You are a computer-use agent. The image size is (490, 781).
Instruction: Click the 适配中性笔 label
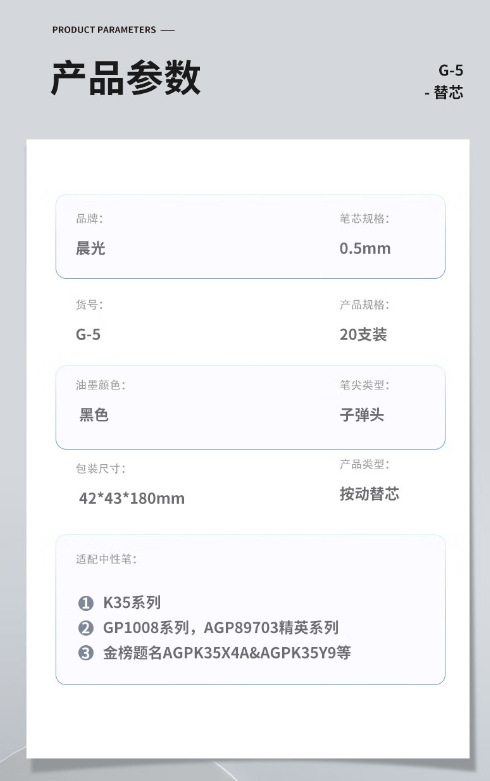pos(106,559)
